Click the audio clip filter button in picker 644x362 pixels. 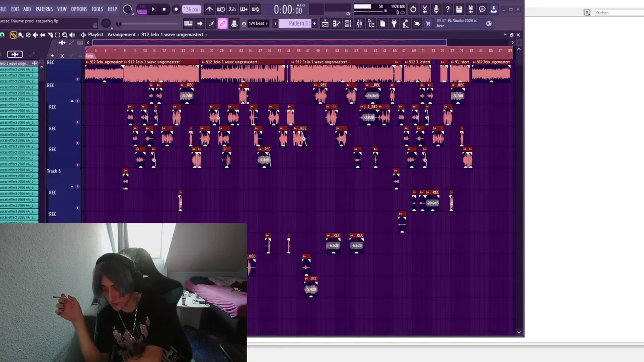pos(15,54)
